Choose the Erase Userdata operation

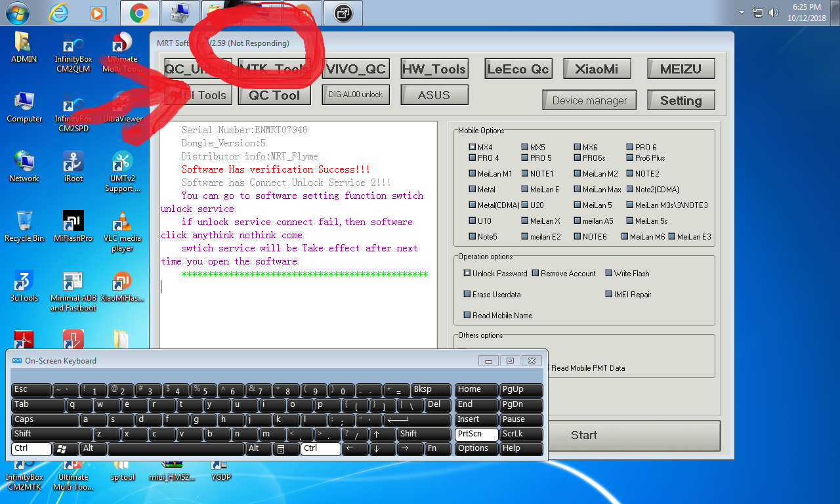(492, 295)
